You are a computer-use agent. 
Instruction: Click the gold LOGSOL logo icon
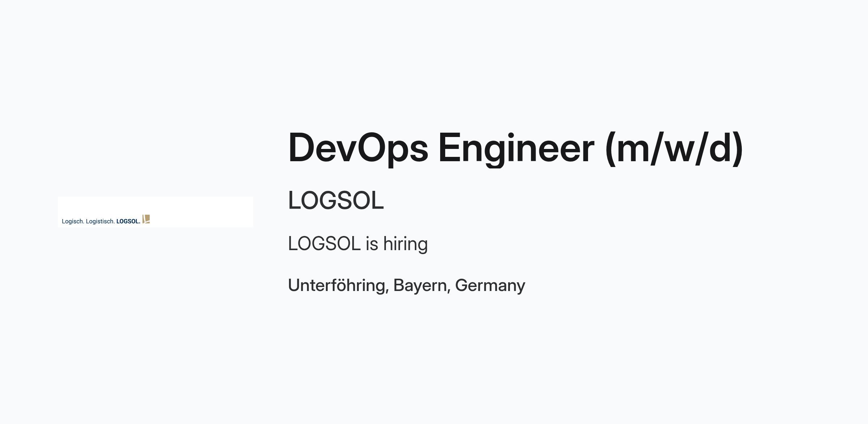(146, 219)
